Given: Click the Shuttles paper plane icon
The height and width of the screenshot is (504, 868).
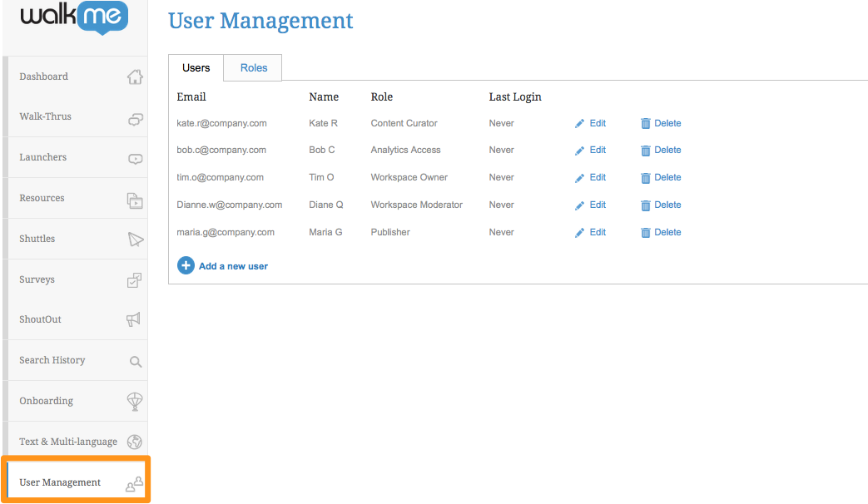Looking at the screenshot, I should [135, 240].
